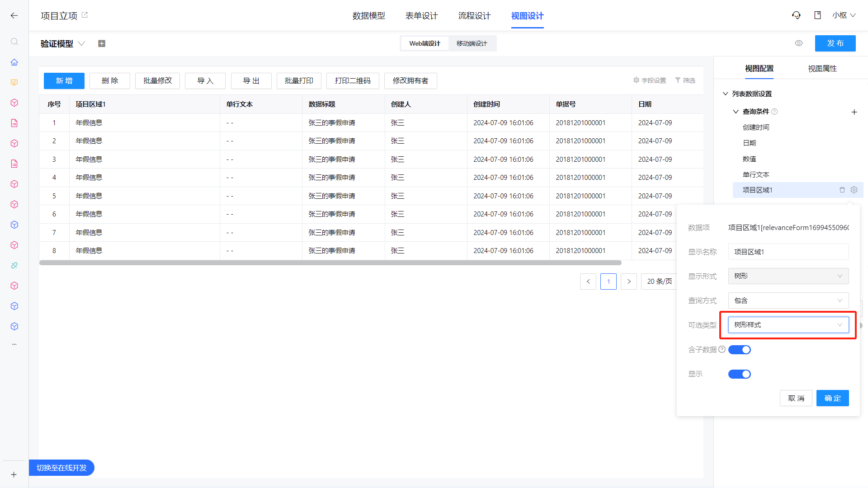Click the search icon in left sidebar
868x488 pixels.
point(14,42)
